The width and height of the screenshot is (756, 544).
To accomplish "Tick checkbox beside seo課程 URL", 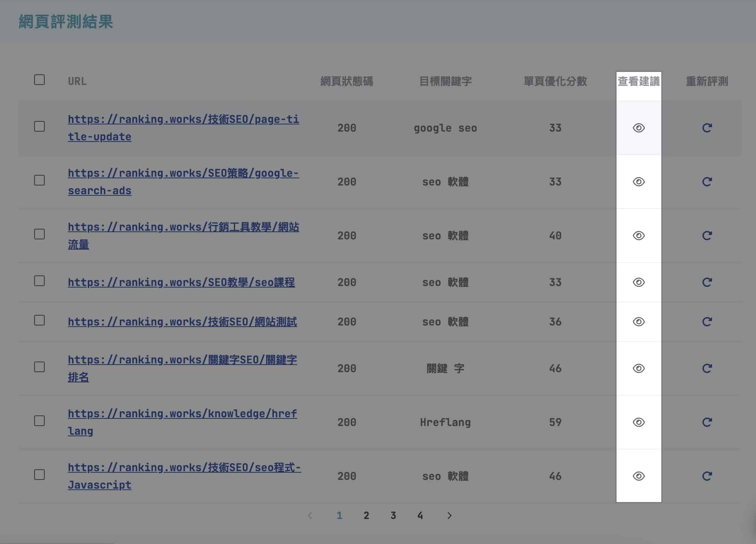I will coord(39,281).
